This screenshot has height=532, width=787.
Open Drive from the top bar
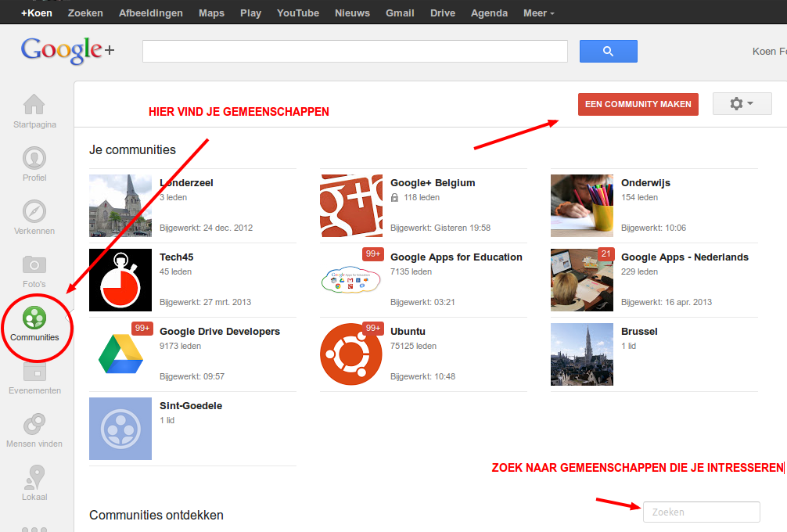(x=442, y=13)
